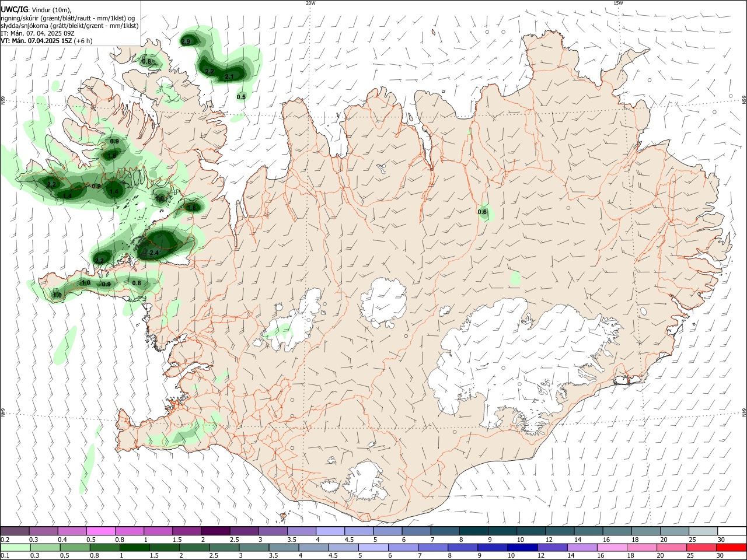The height and width of the screenshot is (560, 747).
Task: Click the 0.4 label under the sleet/snow scale
Action: point(63,539)
